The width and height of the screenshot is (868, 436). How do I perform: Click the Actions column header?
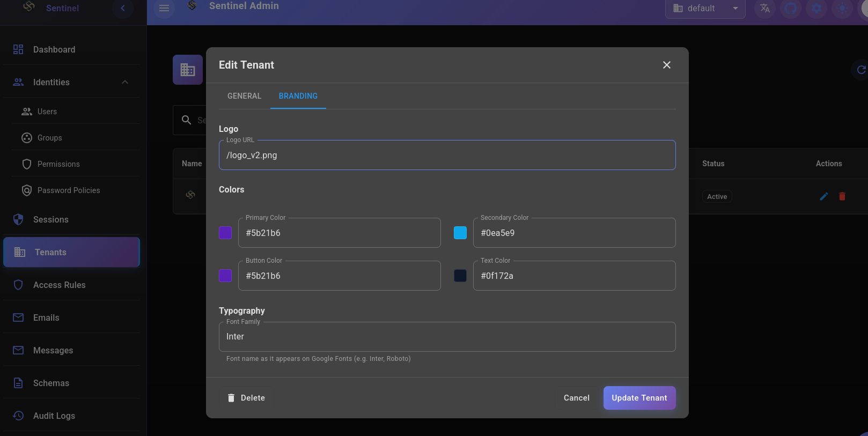click(x=829, y=164)
